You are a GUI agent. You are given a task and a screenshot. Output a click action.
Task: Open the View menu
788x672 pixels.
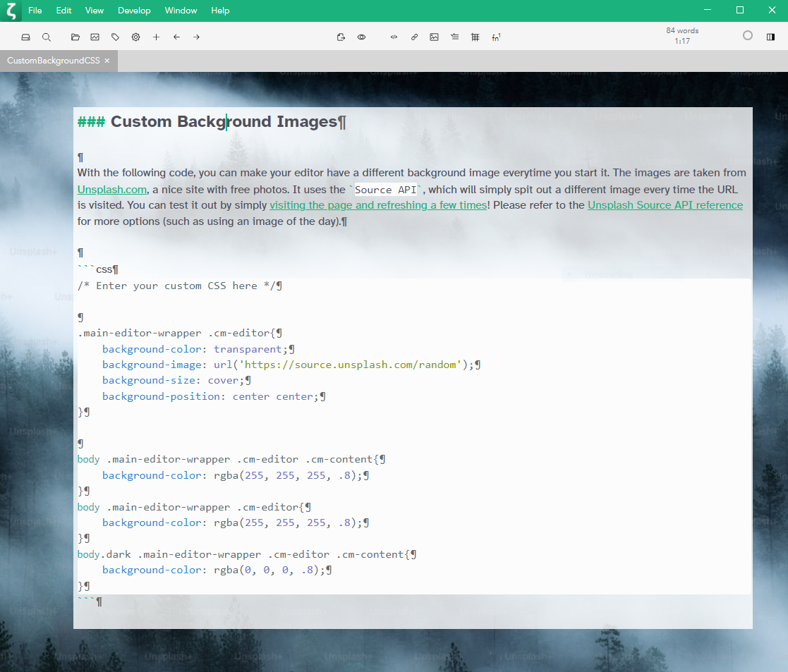tap(95, 11)
